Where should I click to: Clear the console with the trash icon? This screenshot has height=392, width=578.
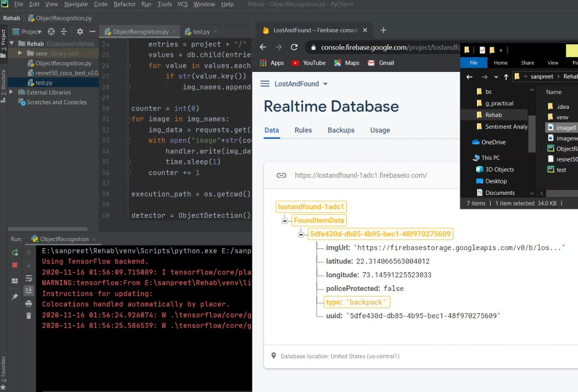[x=29, y=316]
